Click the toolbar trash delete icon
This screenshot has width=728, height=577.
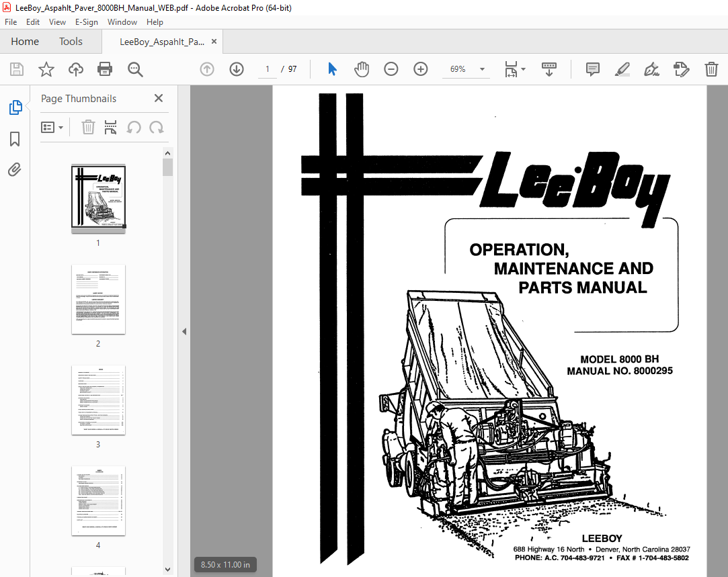point(711,70)
